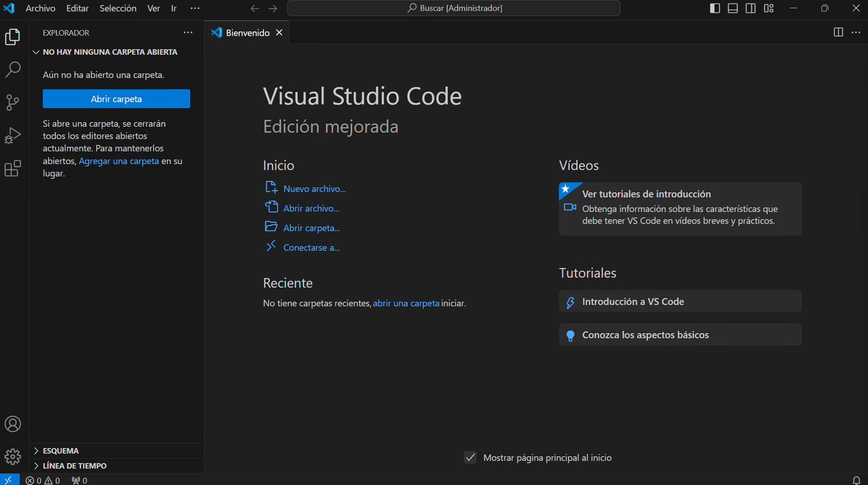Screen dimensions: 868x485
Task: Click the lightning icon on Introducción card
Action: point(570,302)
